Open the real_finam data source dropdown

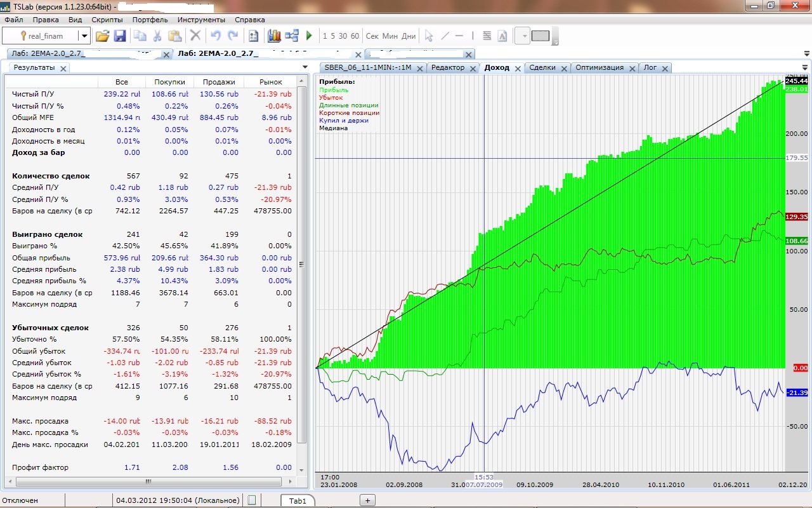(84, 36)
